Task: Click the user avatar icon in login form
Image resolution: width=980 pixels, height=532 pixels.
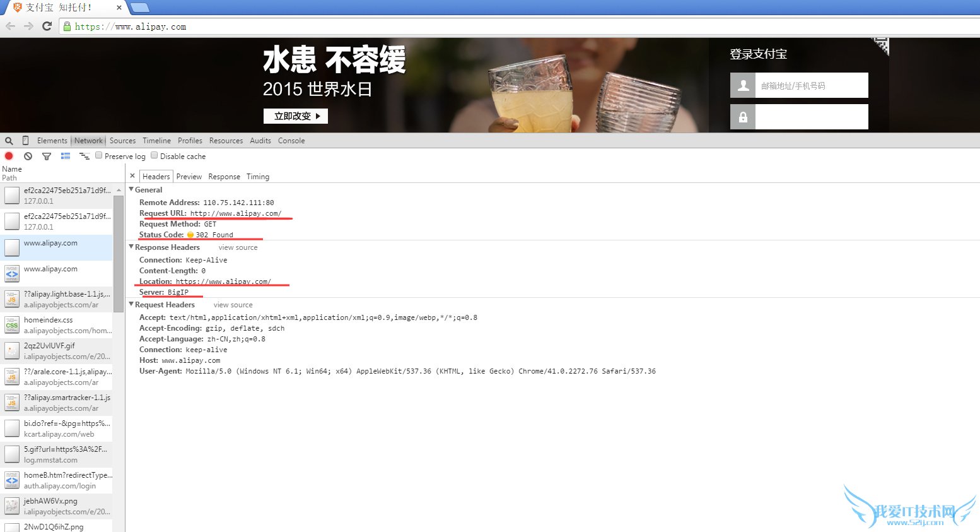Action: (x=743, y=85)
